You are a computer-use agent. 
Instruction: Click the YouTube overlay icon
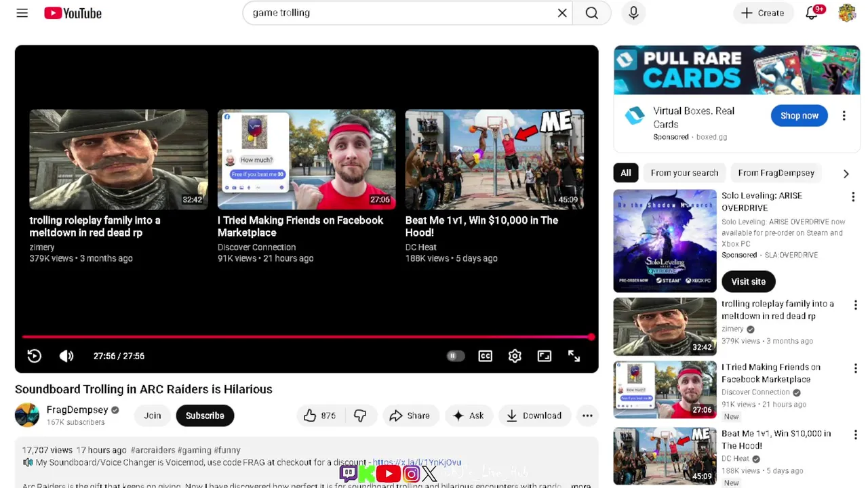pyautogui.click(x=388, y=474)
